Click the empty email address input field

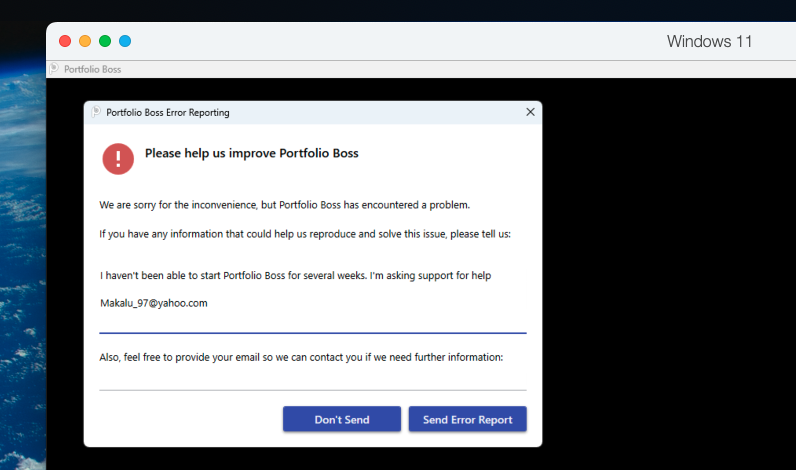coord(312,380)
